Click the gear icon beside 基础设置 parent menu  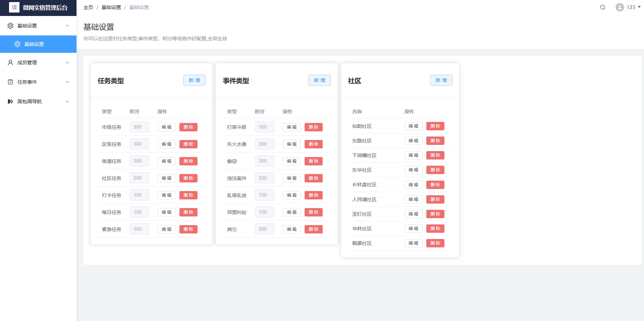[x=10, y=26]
